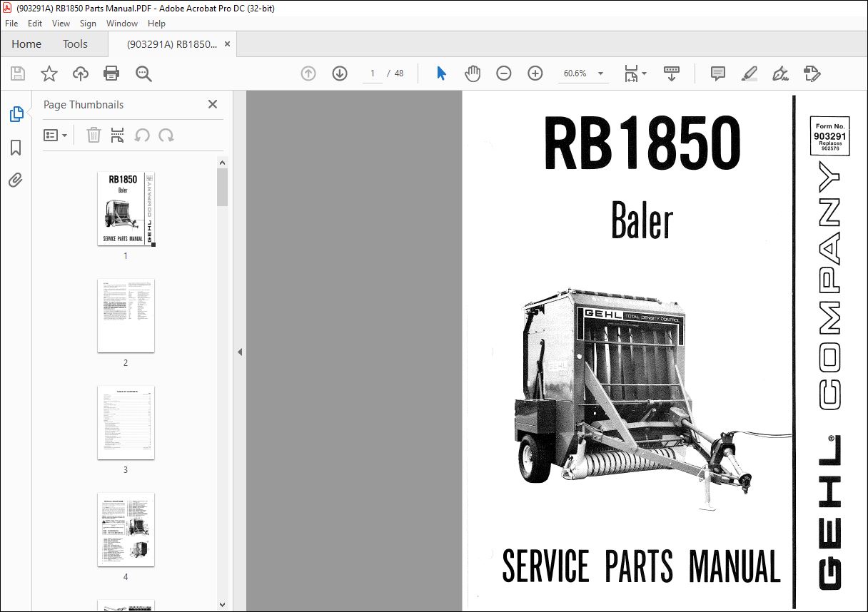Viewport: 868px width, 612px height.
Task: Open the Help menu
Action: click(x=156, y=24)
